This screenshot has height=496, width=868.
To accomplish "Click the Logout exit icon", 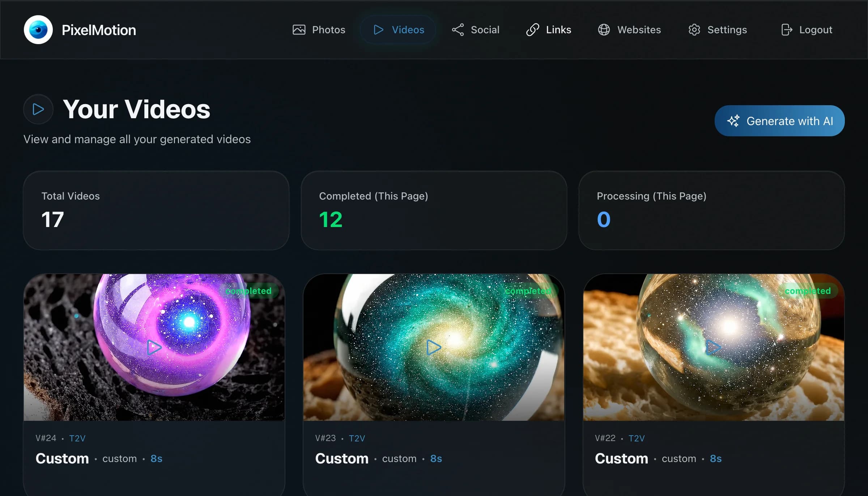I will pos(787,30).
